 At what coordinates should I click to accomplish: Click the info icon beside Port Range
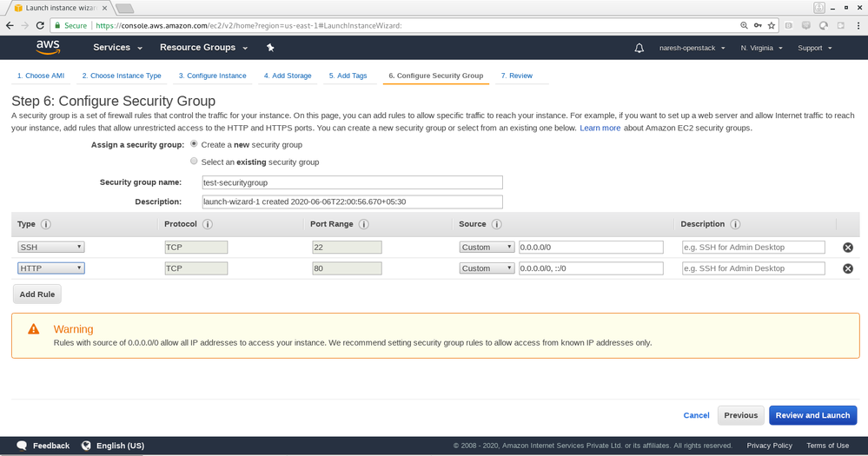[363, 224]
